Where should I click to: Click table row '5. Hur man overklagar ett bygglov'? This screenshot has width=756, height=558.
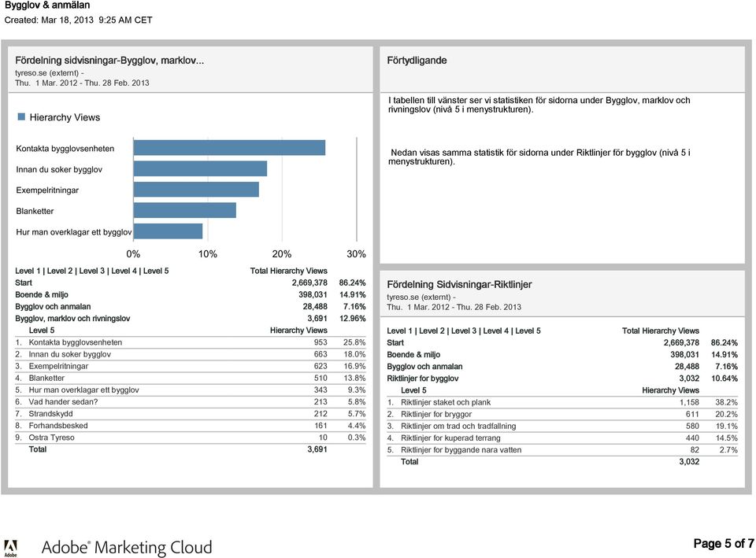[190, 390]
